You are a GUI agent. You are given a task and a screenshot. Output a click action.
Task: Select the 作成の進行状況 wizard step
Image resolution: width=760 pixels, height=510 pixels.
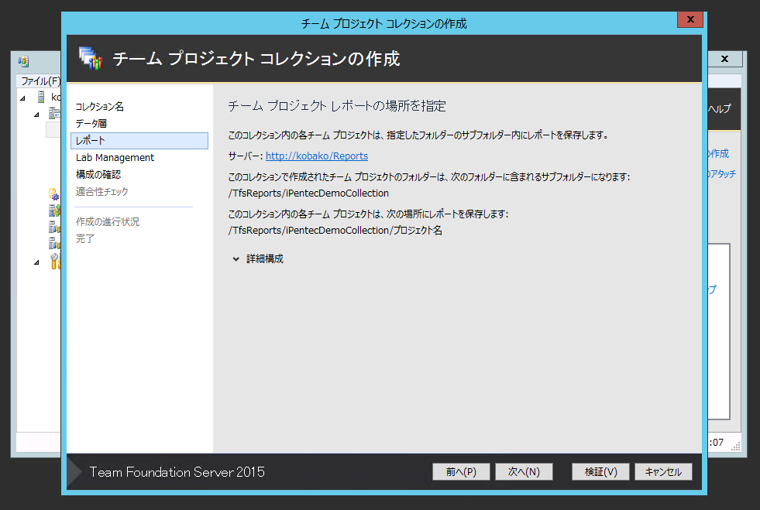108,222
